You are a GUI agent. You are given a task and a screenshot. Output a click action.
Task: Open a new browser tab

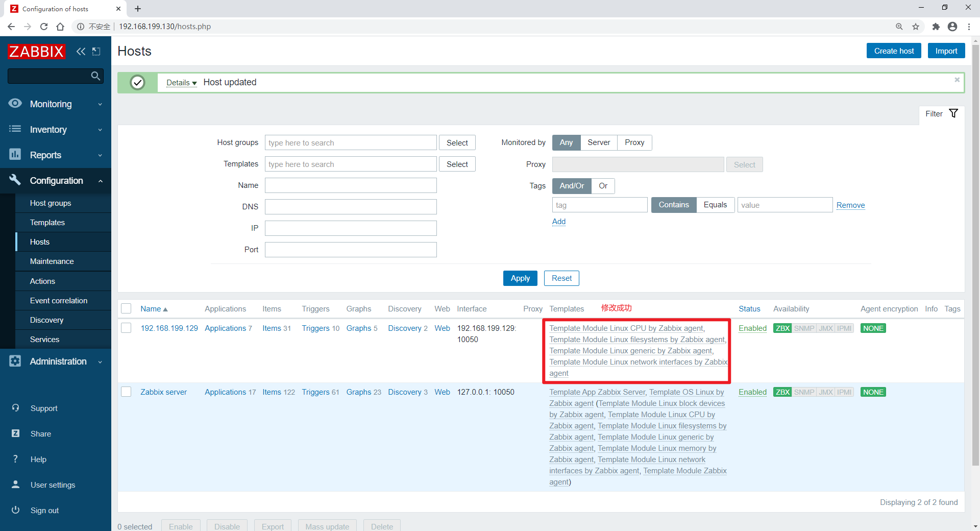138,9
